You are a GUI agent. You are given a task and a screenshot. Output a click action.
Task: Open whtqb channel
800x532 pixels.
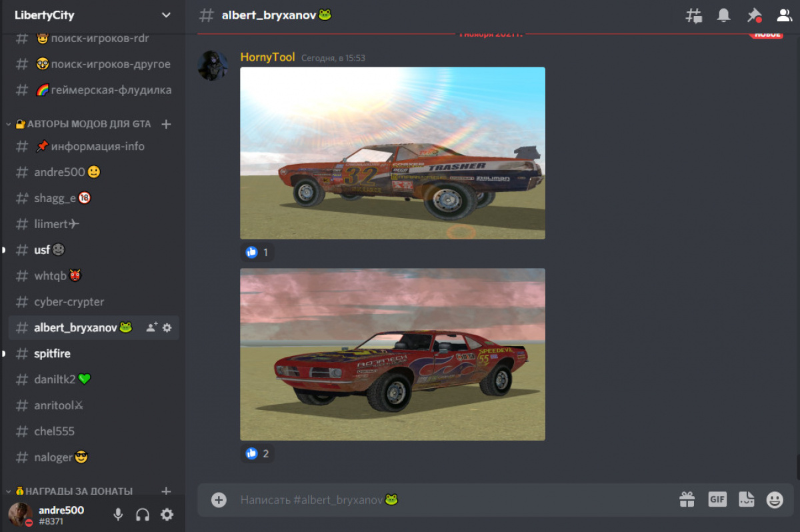pos(93,275)
